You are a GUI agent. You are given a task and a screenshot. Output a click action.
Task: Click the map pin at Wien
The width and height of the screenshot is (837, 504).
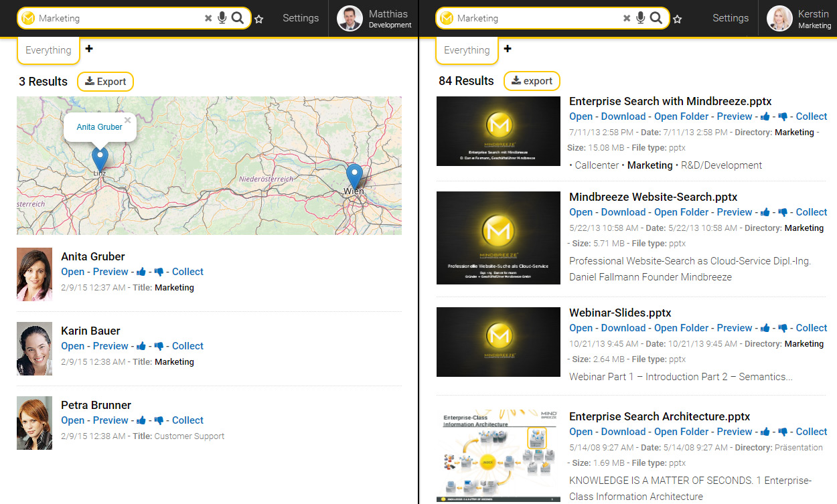[x=354, y=176]
